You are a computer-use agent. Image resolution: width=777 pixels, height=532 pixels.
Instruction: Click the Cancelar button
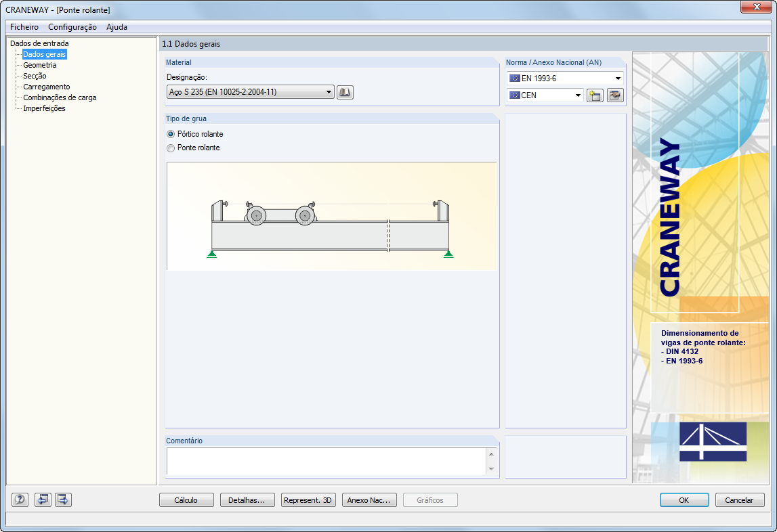pos(739,500)
